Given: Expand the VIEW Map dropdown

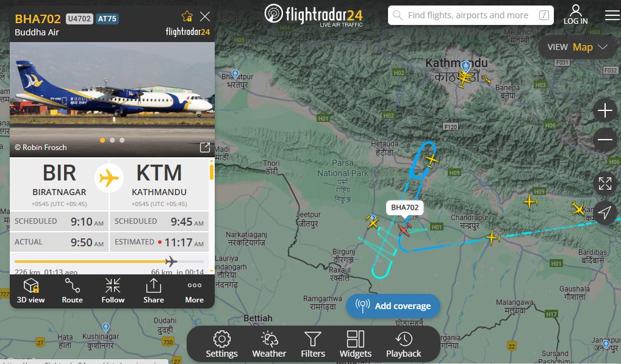Looking at the screenshot, I should (576, 47).
